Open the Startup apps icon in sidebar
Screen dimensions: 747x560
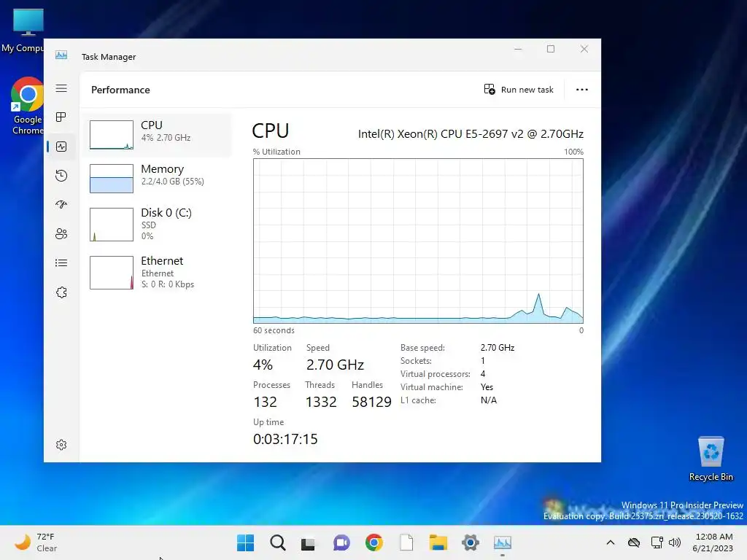(x=61, y=205)
